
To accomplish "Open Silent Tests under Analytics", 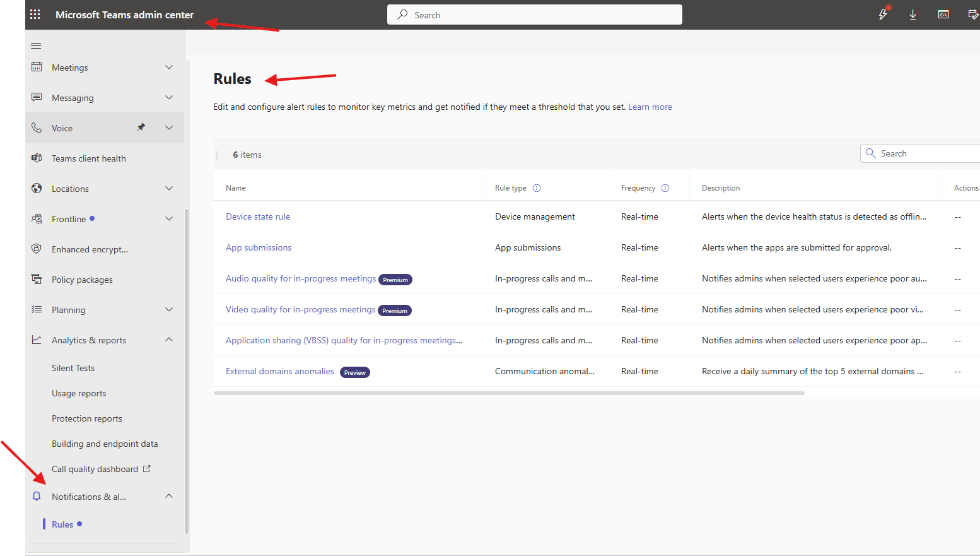I will [x=73, y=368].
